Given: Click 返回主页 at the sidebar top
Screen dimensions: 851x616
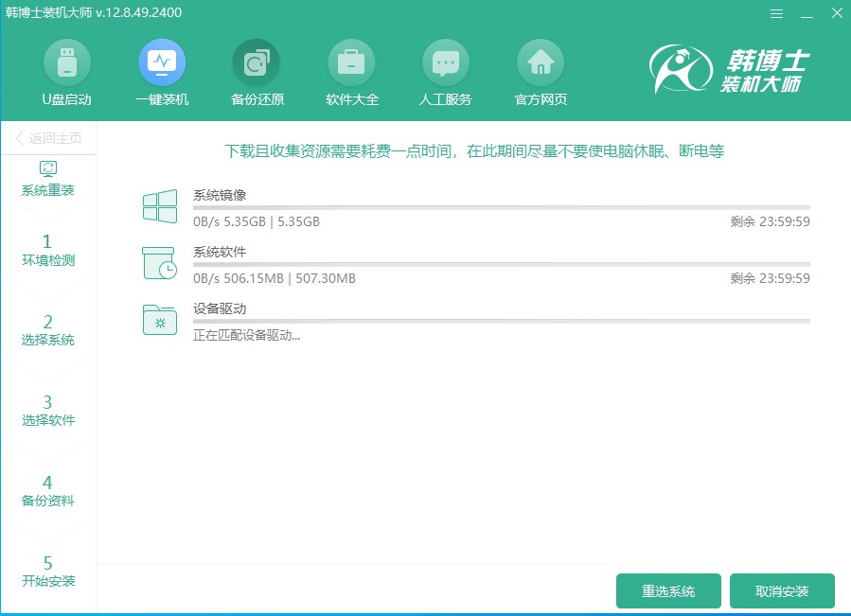Looking at the screenshot, I should 50,137.
